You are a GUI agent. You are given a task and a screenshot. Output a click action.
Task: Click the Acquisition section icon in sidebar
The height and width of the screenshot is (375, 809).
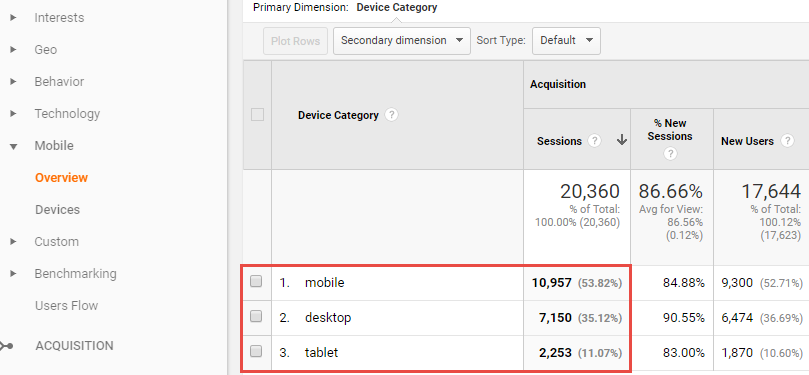coord(6,346)
